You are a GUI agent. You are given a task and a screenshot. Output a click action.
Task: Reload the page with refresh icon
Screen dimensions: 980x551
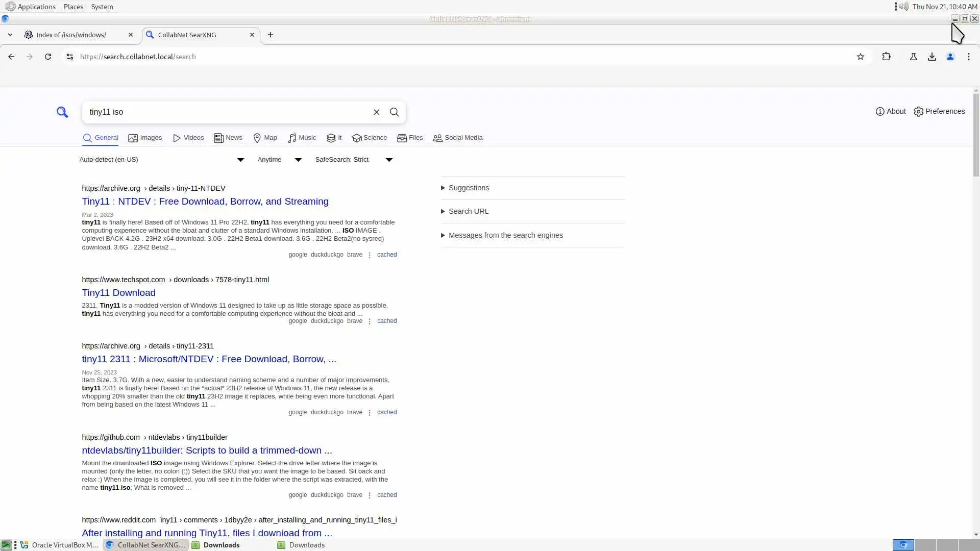tap(48, 57)
